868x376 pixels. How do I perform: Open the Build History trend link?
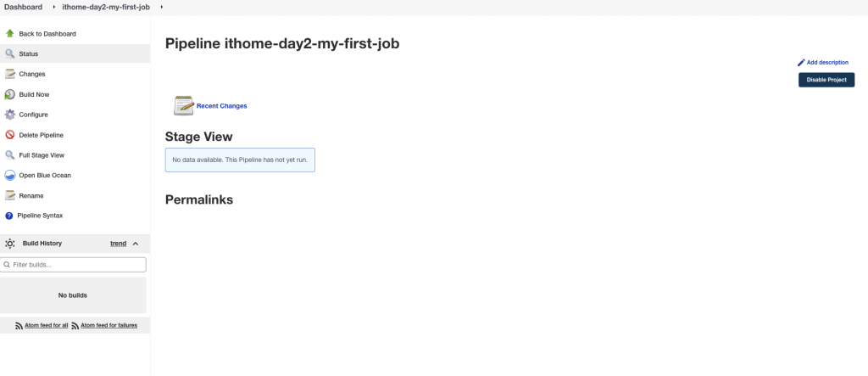click(118, 244)
